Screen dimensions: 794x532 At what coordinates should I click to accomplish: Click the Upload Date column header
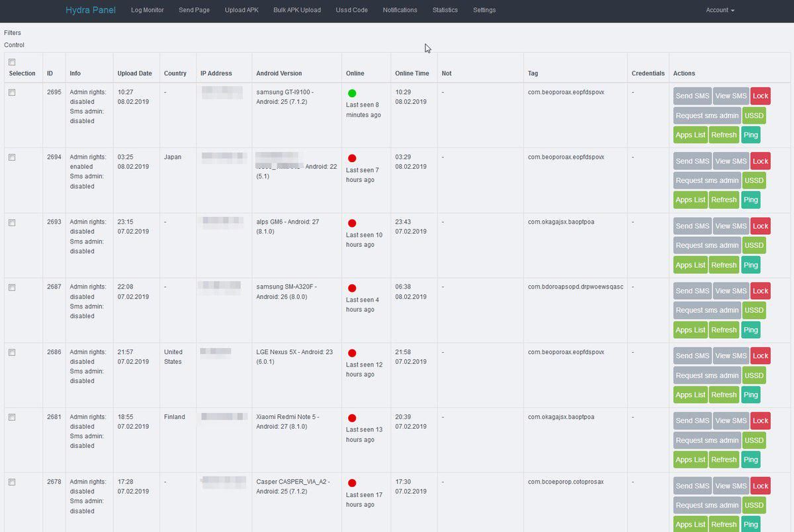click(135, 73)
